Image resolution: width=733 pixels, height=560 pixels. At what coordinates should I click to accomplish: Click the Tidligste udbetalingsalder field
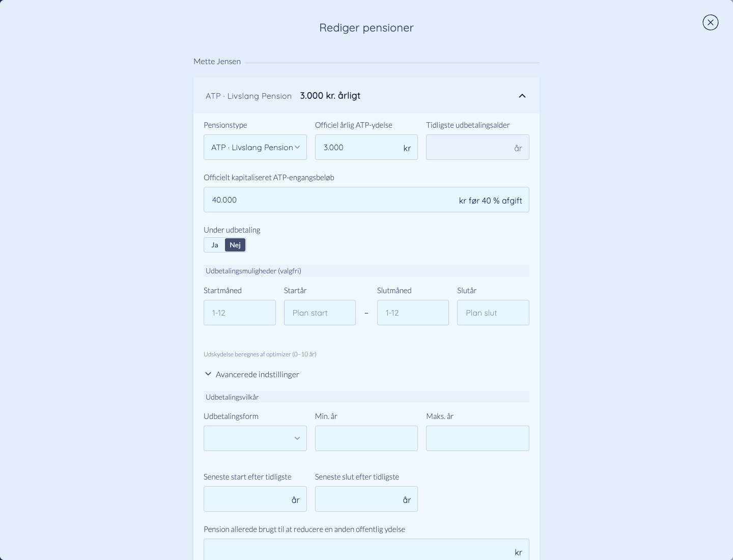pyautogui.click(x=477, y=147)
